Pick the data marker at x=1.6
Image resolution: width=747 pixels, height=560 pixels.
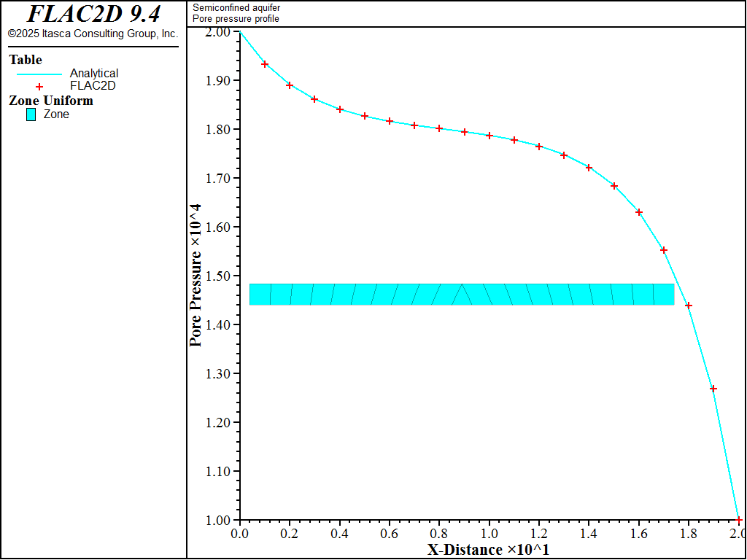[x=639, y=212]
